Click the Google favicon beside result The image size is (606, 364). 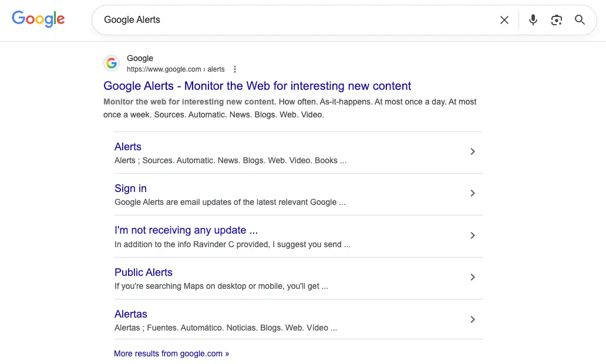pos(112,63)
